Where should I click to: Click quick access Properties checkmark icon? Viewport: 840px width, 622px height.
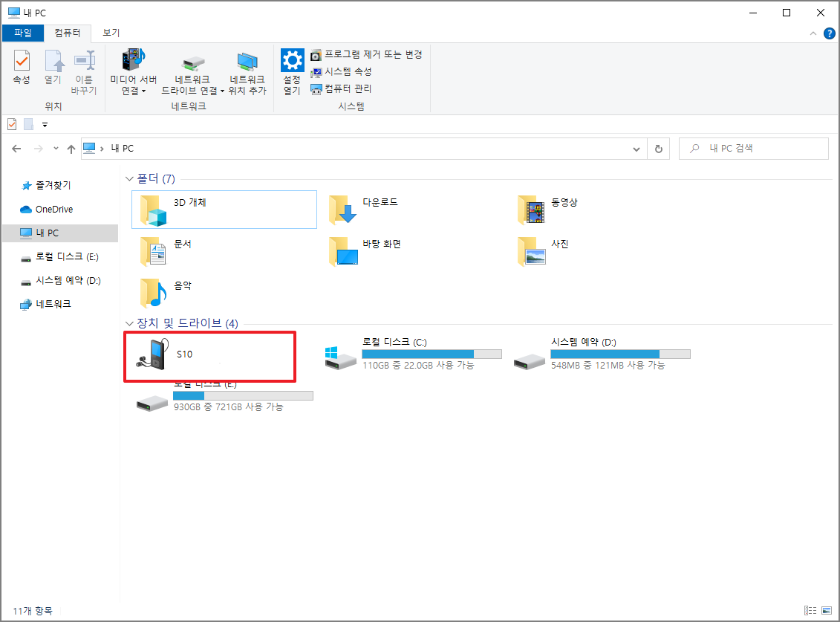pyautogui.click(x=12, y=124)
